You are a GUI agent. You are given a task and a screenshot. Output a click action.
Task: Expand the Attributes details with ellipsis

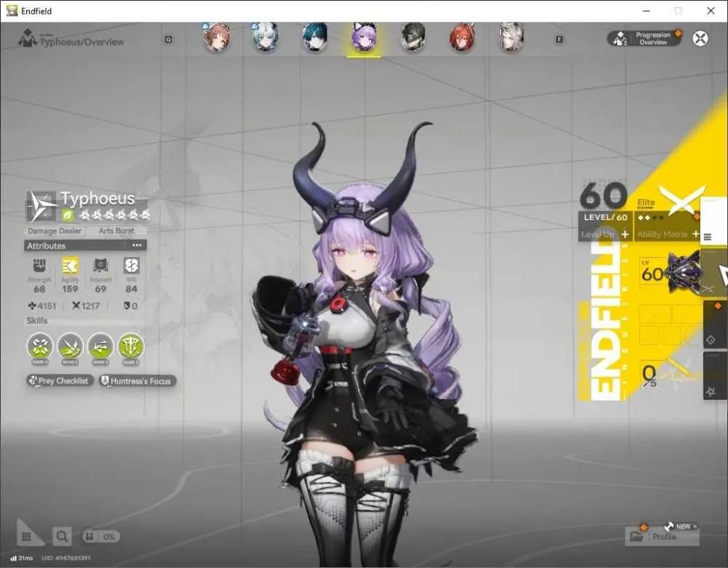pos(137,245)
